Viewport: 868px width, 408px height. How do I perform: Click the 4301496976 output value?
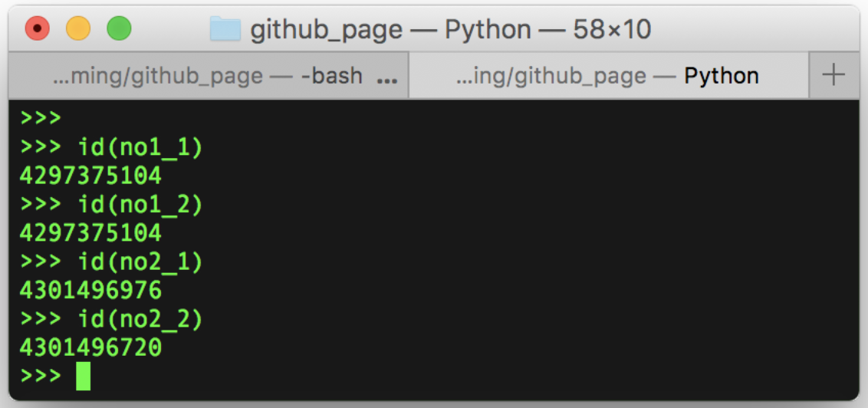(90, 291)
